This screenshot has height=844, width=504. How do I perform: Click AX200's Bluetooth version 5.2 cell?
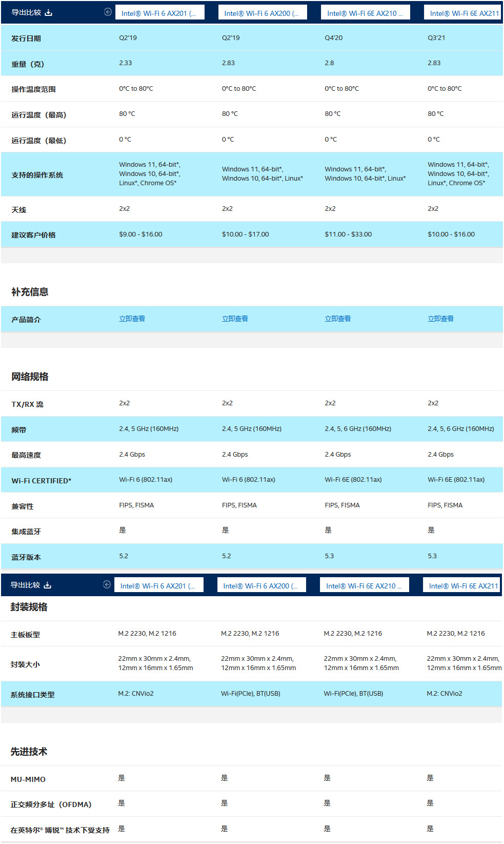tap(227, 556)
